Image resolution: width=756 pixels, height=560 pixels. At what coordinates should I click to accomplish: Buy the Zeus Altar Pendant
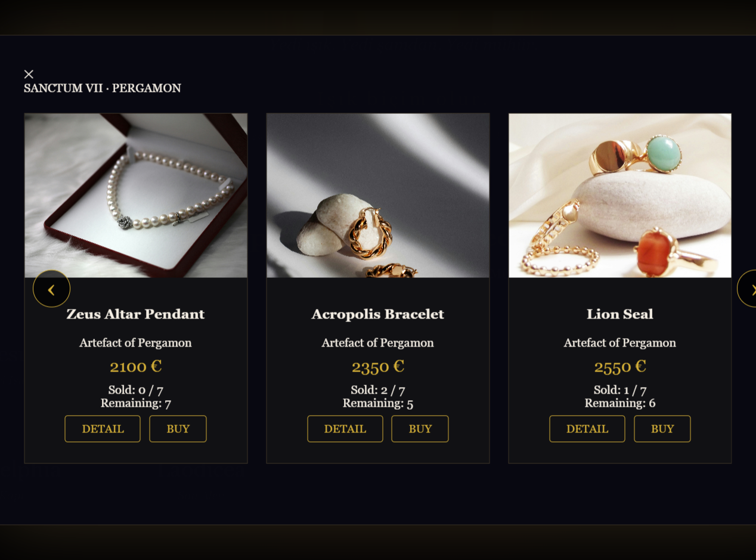pos(178,429)
